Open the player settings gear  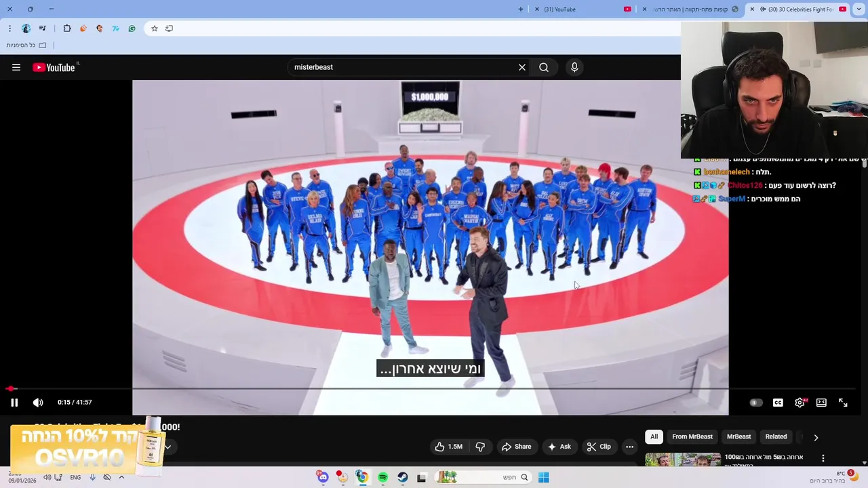click(800, 403)
